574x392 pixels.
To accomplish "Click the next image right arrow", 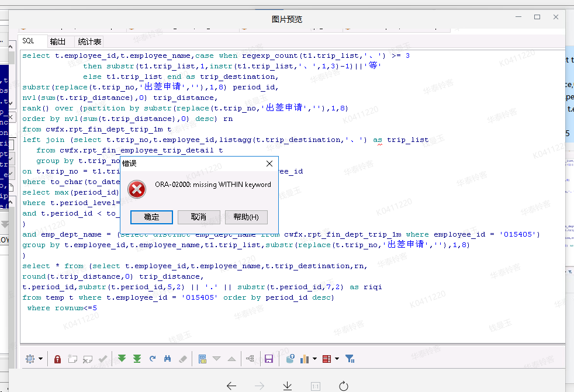I will (x=260, y=386).
